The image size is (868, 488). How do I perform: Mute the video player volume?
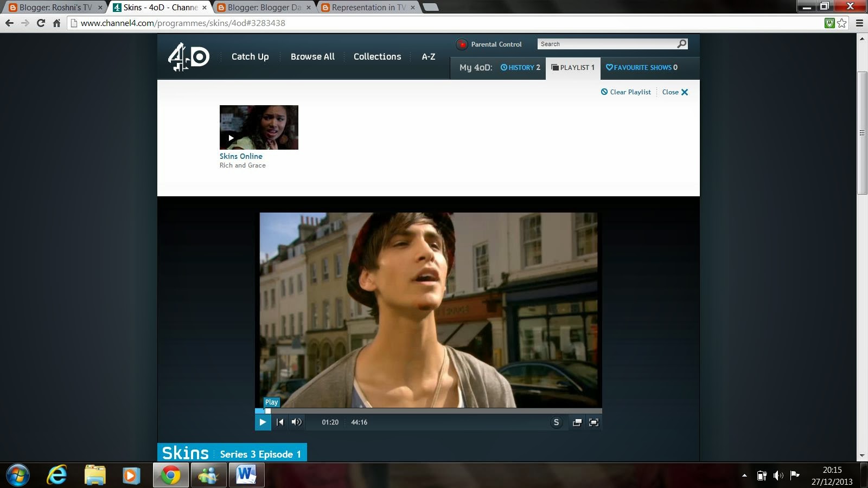297,422
